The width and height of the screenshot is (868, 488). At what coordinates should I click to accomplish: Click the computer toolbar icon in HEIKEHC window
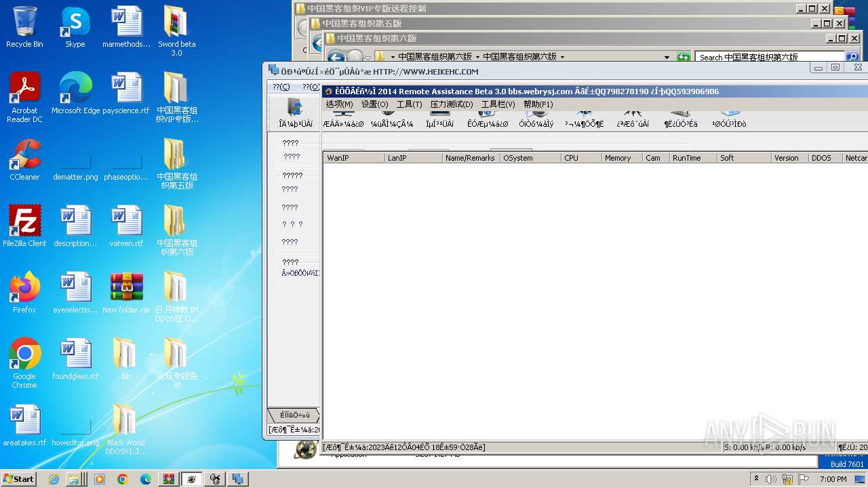point(296,113)
